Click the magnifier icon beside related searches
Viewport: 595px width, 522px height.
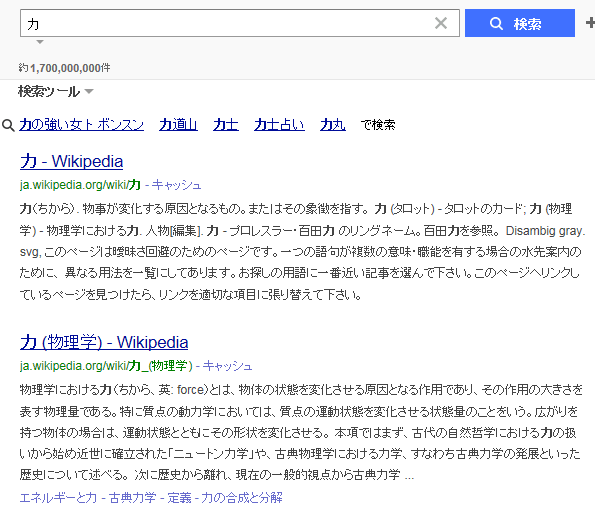coord(8,125)
